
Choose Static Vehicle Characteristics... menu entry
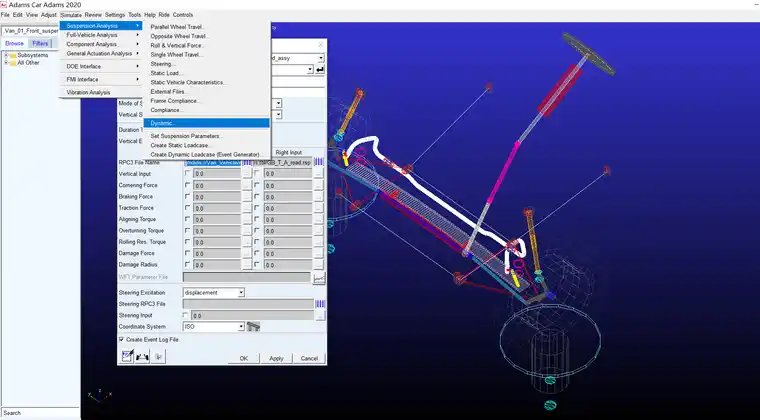tap(206, 82)
